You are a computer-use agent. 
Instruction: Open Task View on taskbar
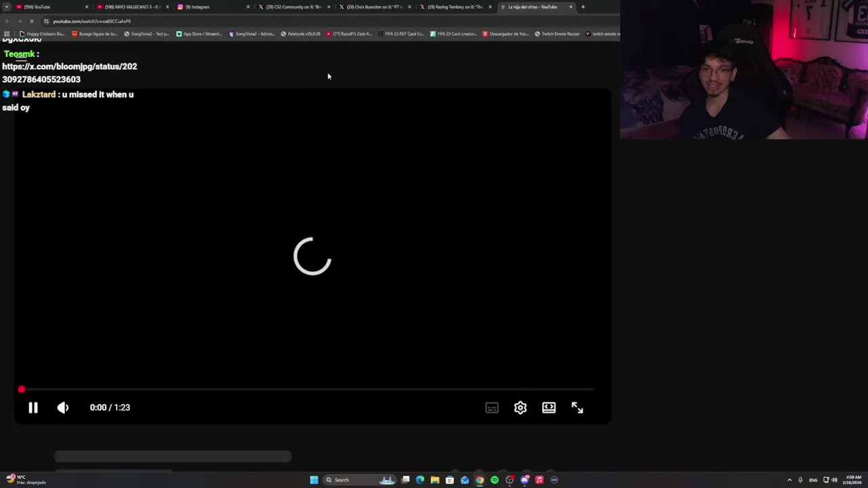pyautogui.click(x=406, y=480)
